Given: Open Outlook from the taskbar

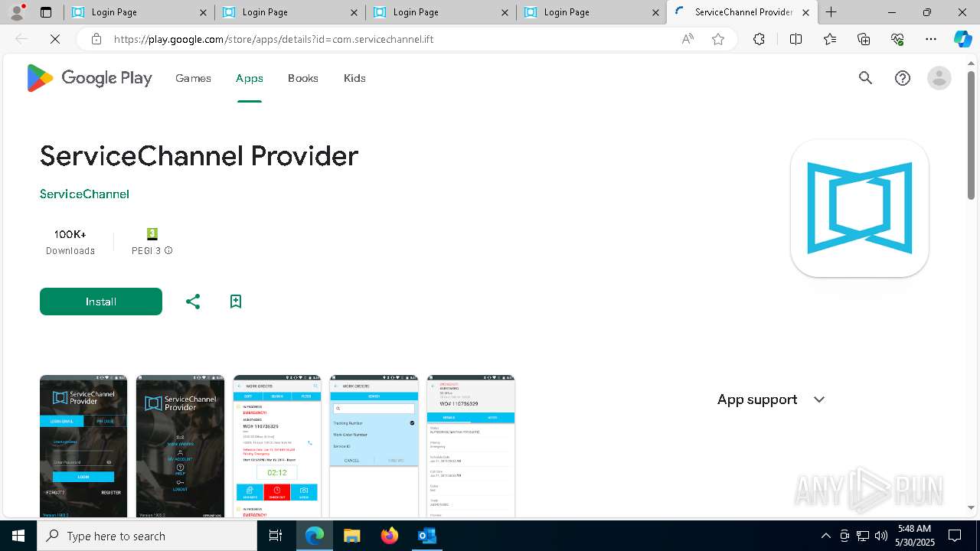Looking at the screenshot, I should (x=427, y=536).
